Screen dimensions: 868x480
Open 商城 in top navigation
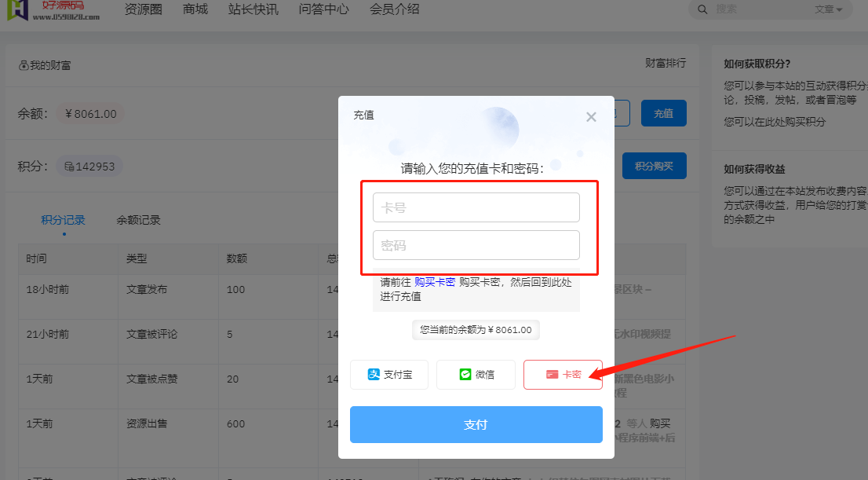coord(195,9)
